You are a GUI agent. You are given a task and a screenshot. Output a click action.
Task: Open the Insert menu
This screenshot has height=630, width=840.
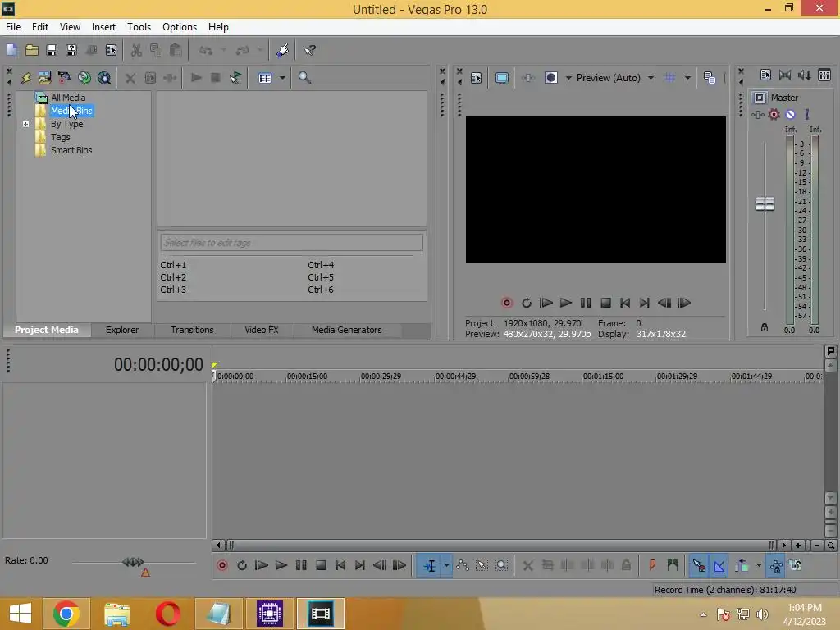tap(103, 27)
